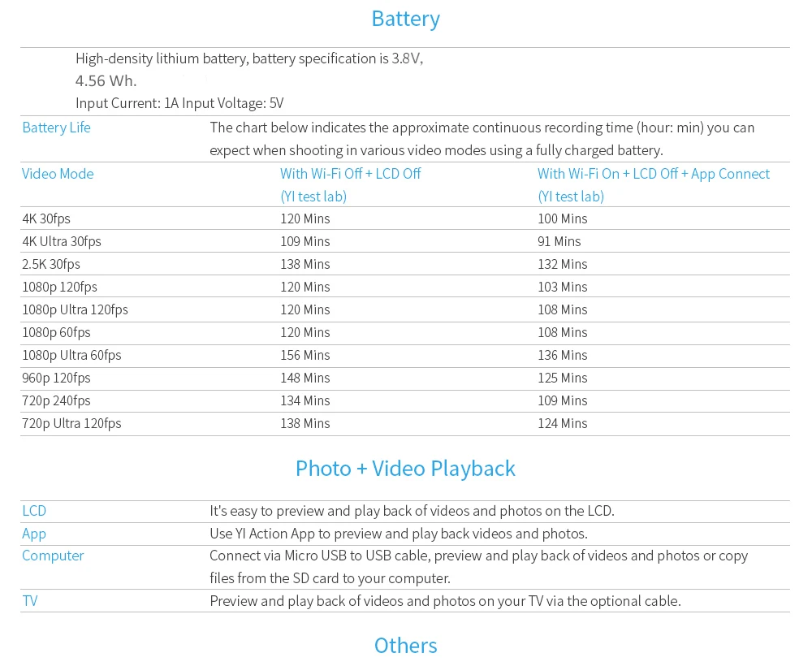The width and height of the screenshot is (812, 666).
Task: Click the 960p 120fps row label
Action: pyautogui.click(x=56, y=378)
